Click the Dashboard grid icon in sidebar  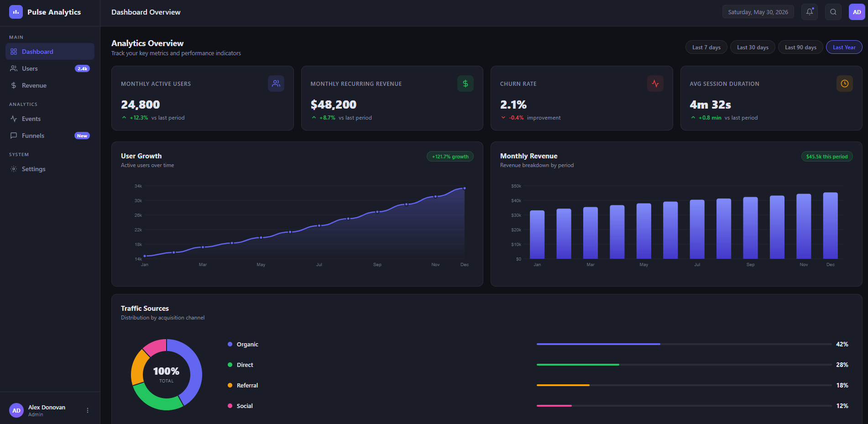click(14, 52)
